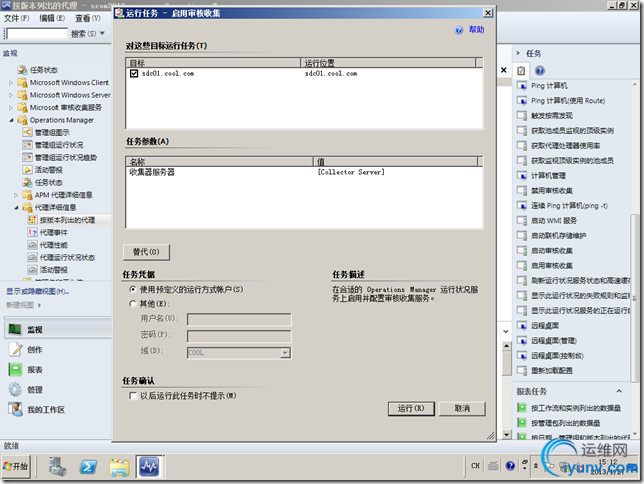Click the 启动 WMI 服务 task icon
This screenshot has height=484, width=644.
click(522, 221)
